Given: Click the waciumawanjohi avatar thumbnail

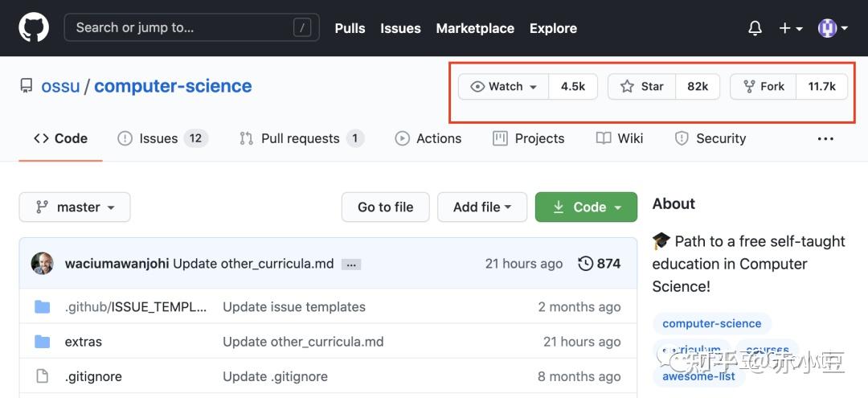Looking at the screenshot, I should 43,263.
